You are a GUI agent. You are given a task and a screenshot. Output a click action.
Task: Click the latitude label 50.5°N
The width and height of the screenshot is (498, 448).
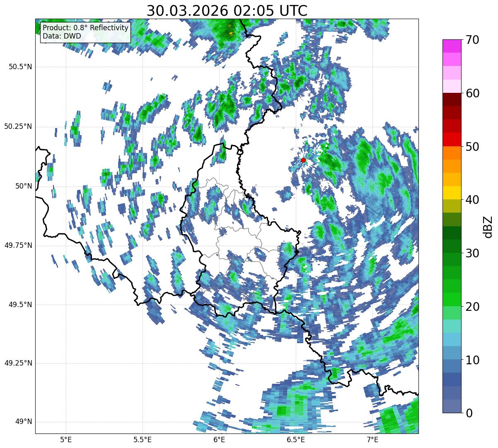[20, 67]
